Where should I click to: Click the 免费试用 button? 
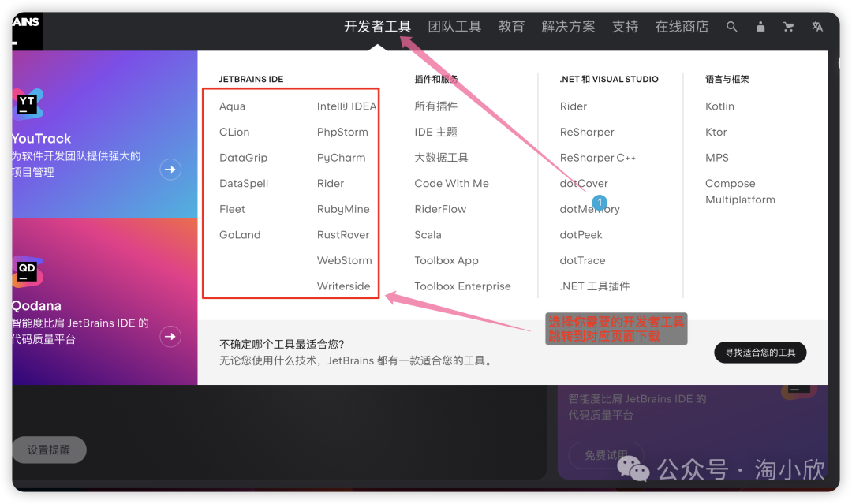(606, 455)
